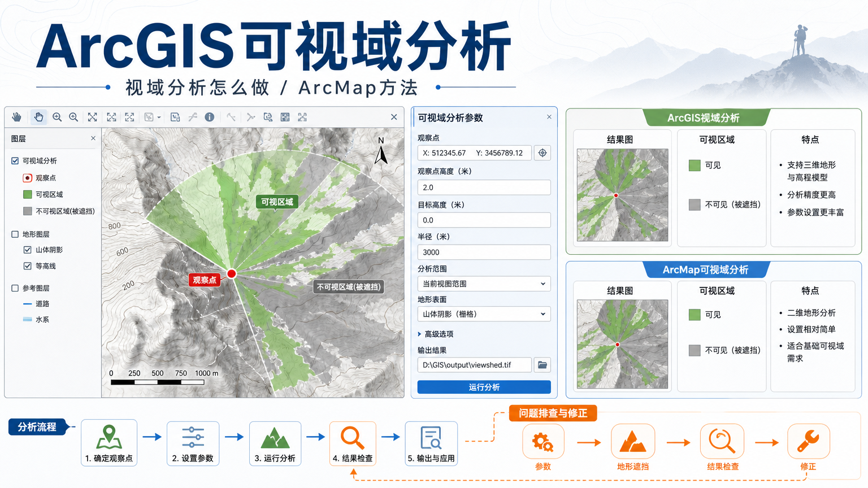This screenshot has height=488, width=868.
Task: Click the 二维地形分析 bullet text
Action: [811, 313]
